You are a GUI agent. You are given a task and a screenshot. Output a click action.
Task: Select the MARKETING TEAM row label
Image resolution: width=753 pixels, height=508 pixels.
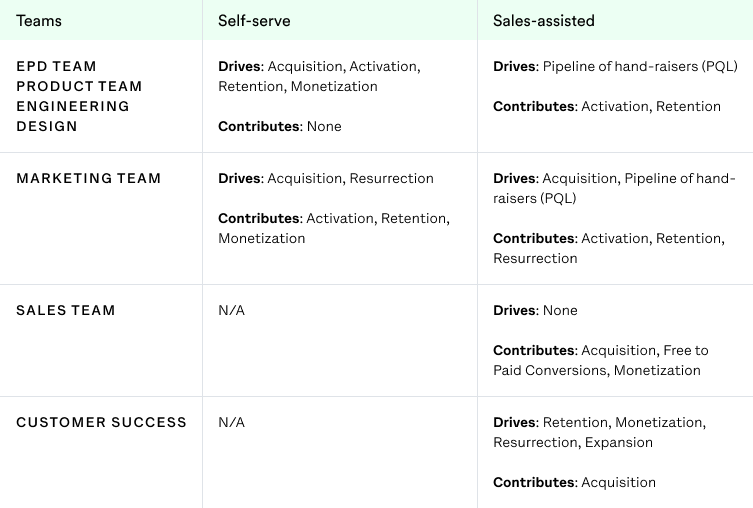(89, 179)
